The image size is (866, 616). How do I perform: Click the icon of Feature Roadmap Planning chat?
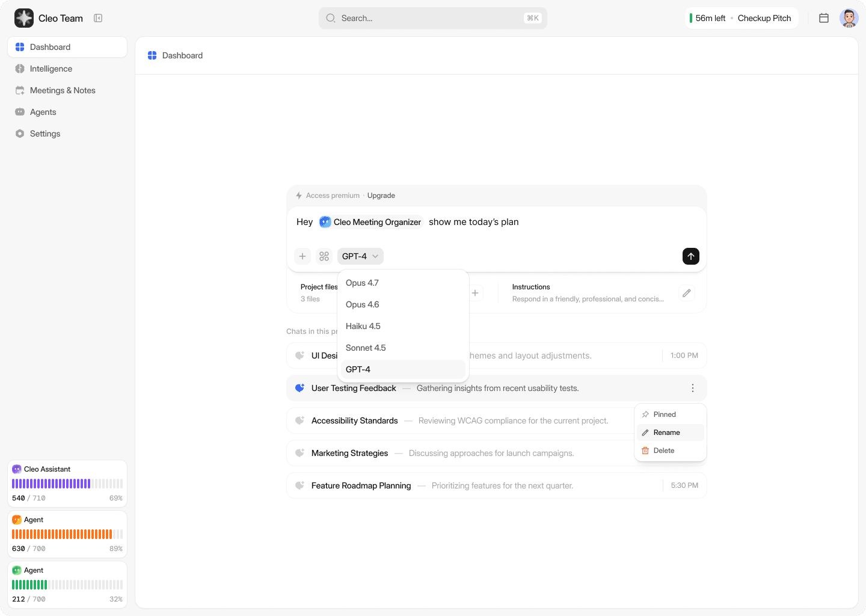coord(300,485)
